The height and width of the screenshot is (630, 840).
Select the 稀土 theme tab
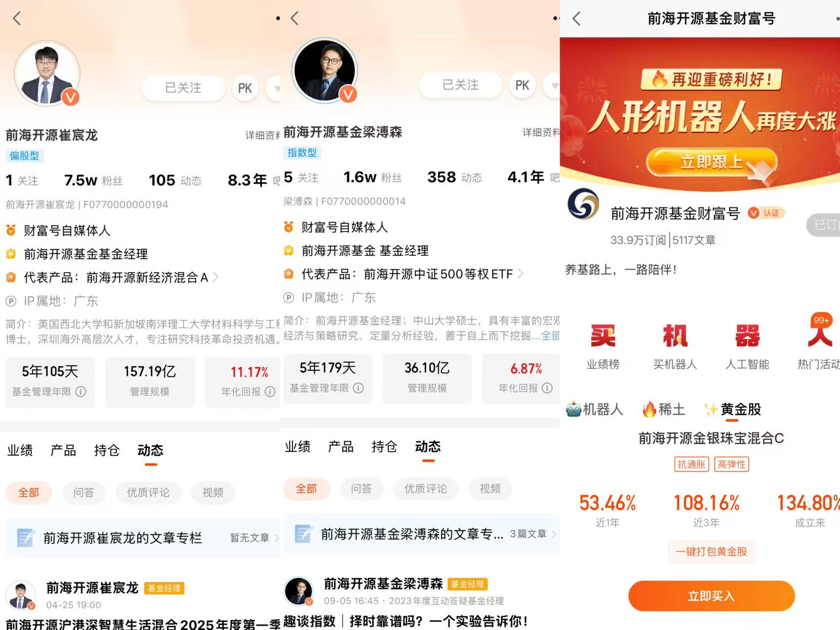(664, 409)
